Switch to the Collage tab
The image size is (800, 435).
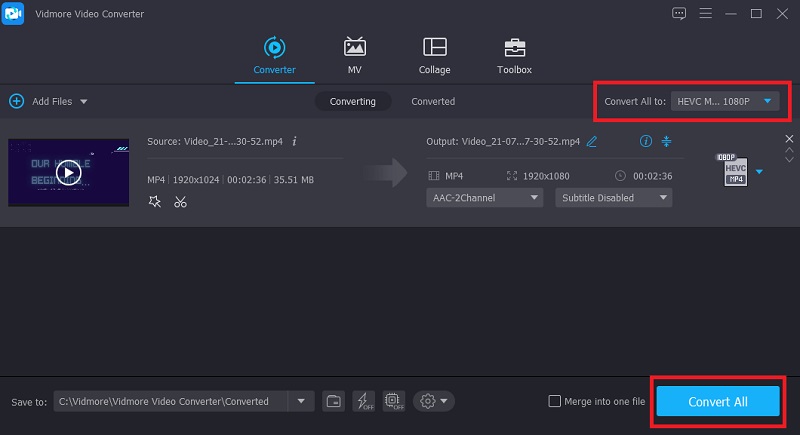(434, 56)
